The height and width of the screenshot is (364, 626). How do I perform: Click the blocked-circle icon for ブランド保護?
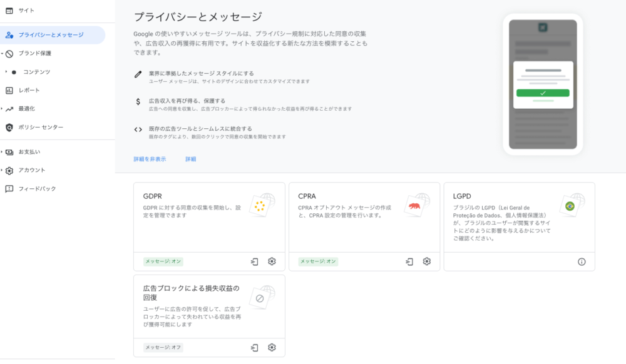[9, 53]
